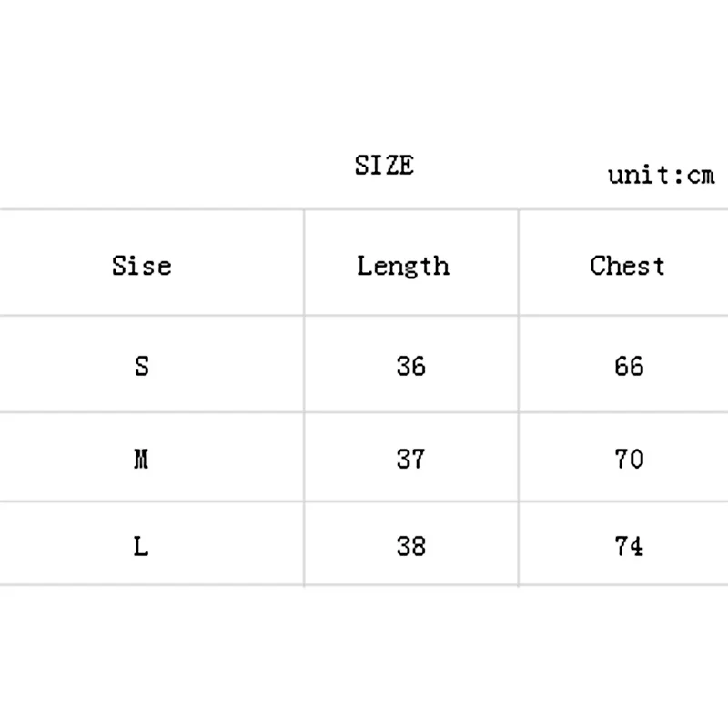Screen dimensions: 728x728
Task: Click the M size row label
Action: 141,459
